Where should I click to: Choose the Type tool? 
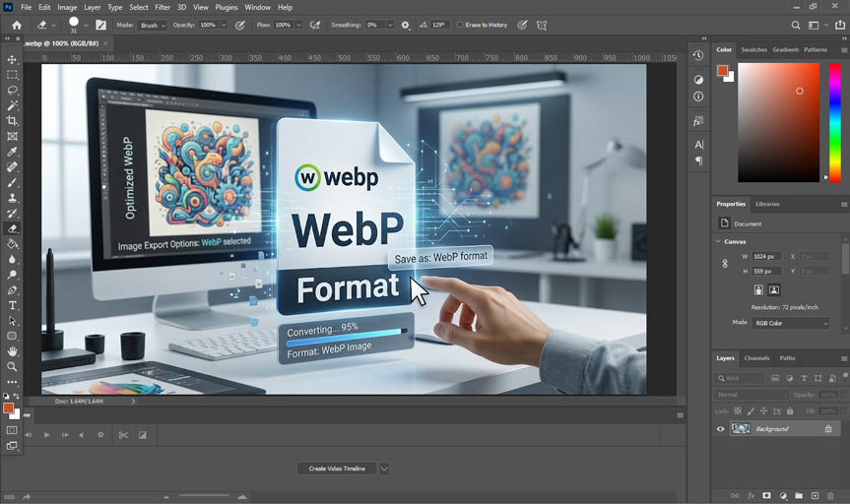(x=12, y=305)
